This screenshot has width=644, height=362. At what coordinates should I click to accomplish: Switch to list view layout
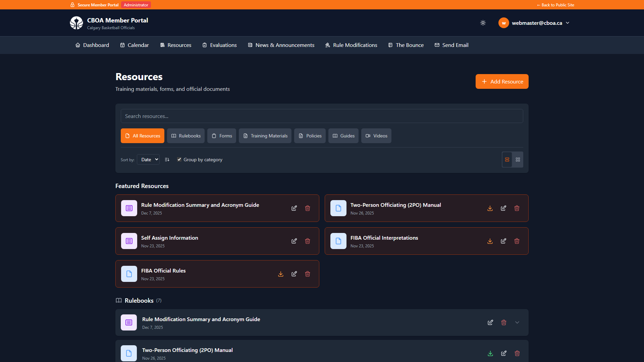click(507, 160)
